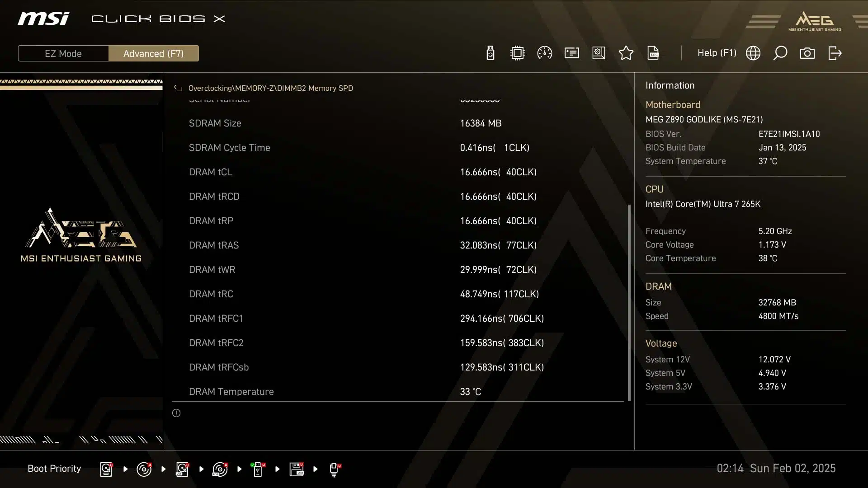Click the settings list vertical scrollbar
The image size is (868, 488).
pyautogui.click(x=629, y=303)
